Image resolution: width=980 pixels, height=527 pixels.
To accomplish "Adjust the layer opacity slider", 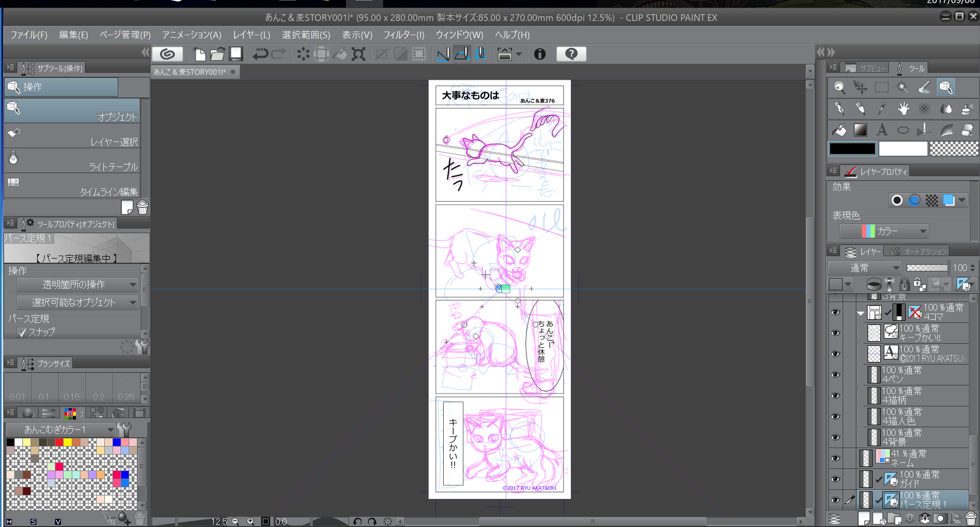I will point(927,268).
